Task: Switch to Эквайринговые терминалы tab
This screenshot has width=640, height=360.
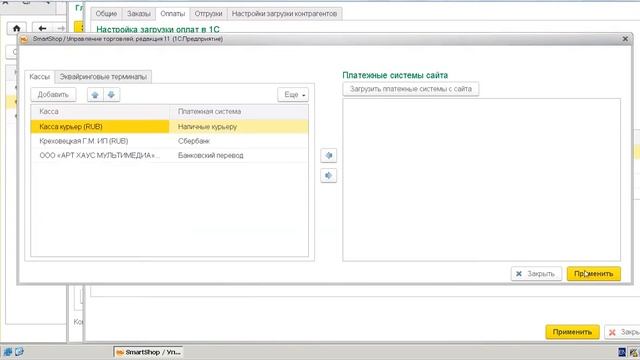Action: coord(103,77)
